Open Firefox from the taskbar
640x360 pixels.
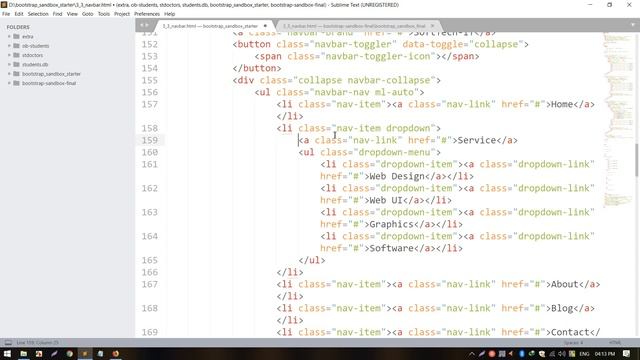click(116, 353)
